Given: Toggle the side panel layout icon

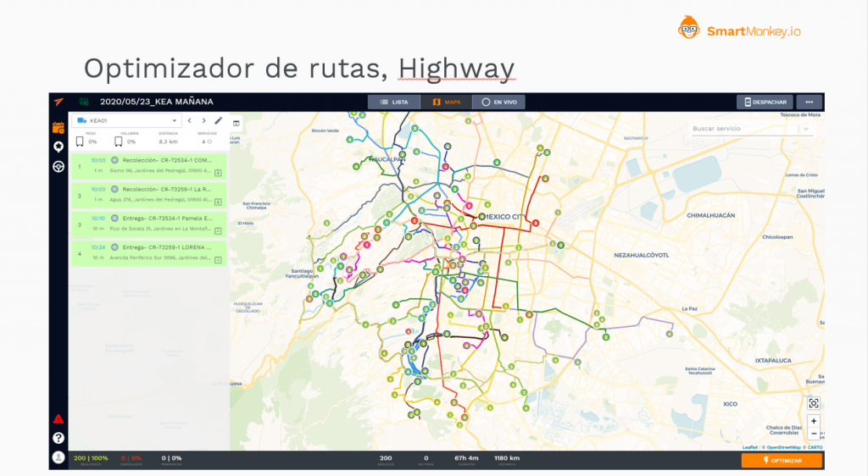Looking at the screenshot, I should point(236,123).
